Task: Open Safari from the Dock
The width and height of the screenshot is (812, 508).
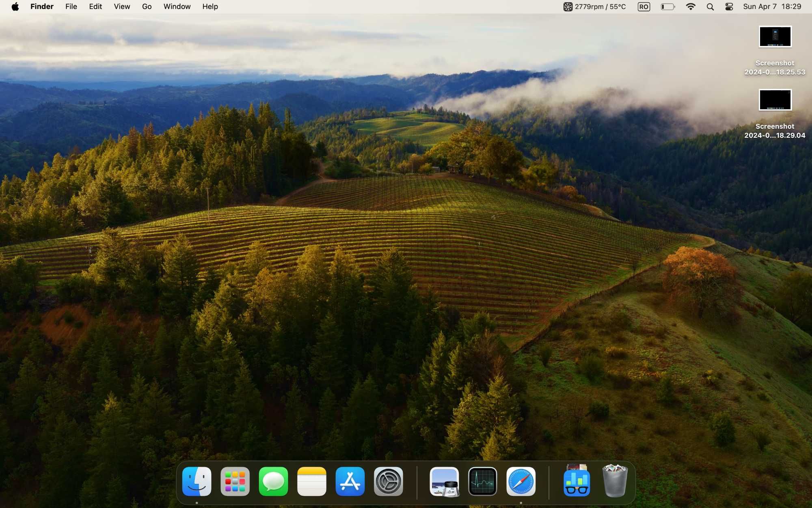Action: click(521, 482)
